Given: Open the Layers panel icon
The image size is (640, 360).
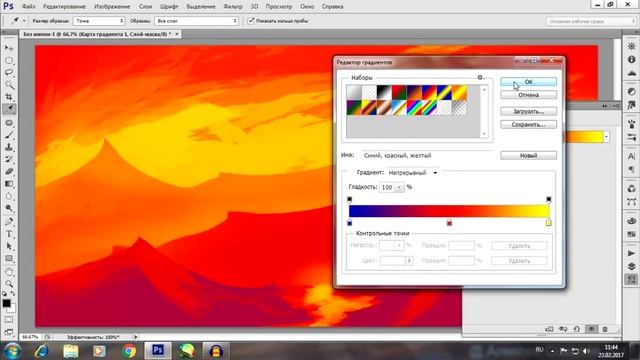Looking at the screenshot, I should [x=631, y=266].
